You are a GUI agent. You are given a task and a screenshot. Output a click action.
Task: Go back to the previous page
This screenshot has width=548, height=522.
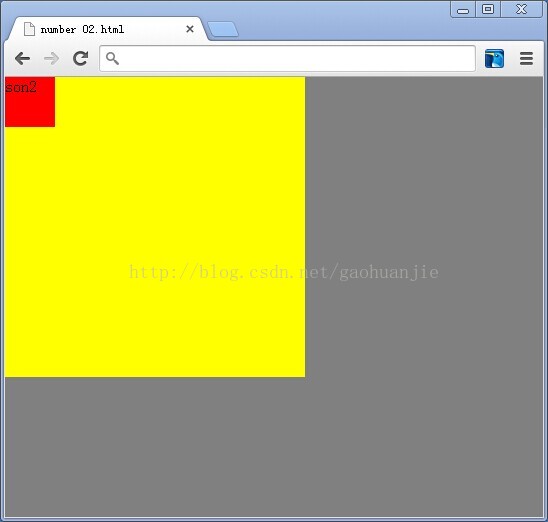click(22, 58)
